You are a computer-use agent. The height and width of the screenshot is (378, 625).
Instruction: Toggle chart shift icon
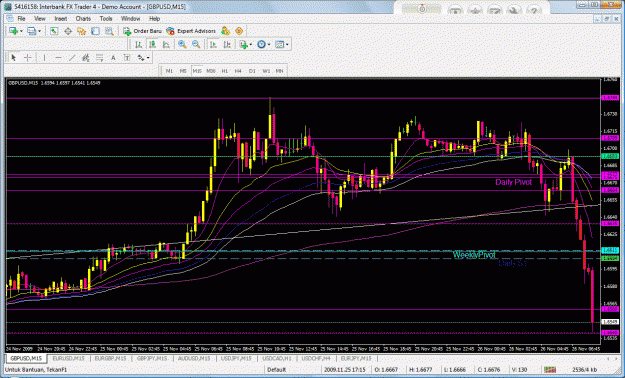click(x=227, y=45)
